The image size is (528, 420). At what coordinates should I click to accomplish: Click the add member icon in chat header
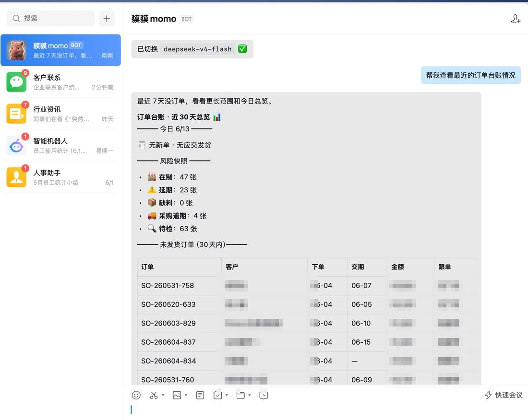click(x=515, y=19)
